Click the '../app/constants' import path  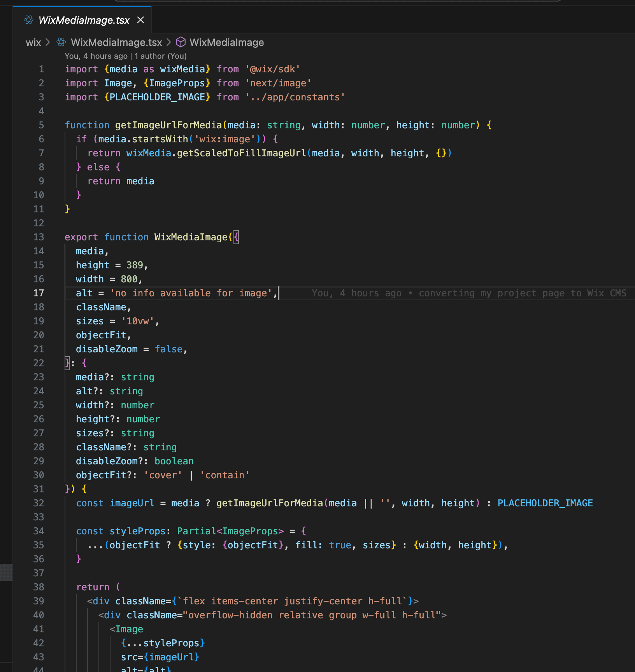(295, 97)
